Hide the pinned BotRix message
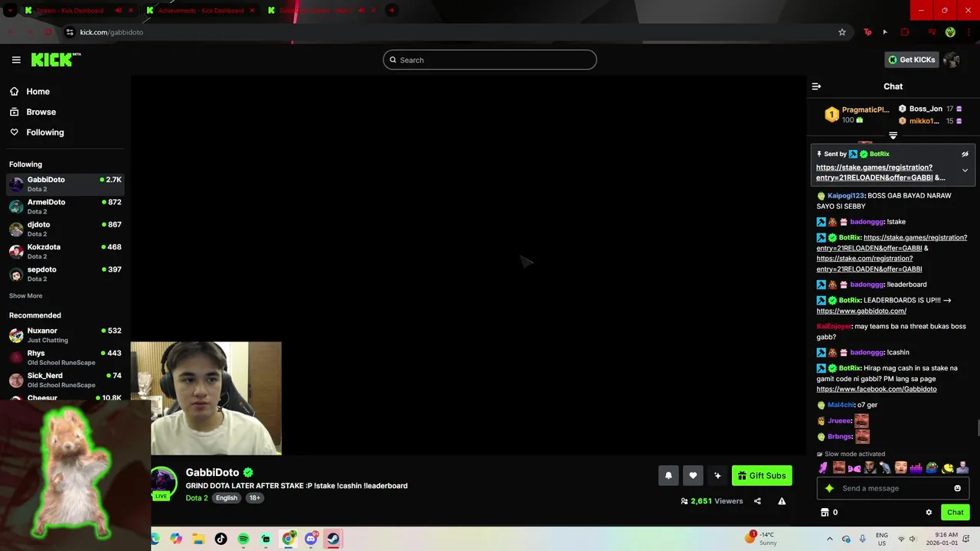 tap(965, 154)
